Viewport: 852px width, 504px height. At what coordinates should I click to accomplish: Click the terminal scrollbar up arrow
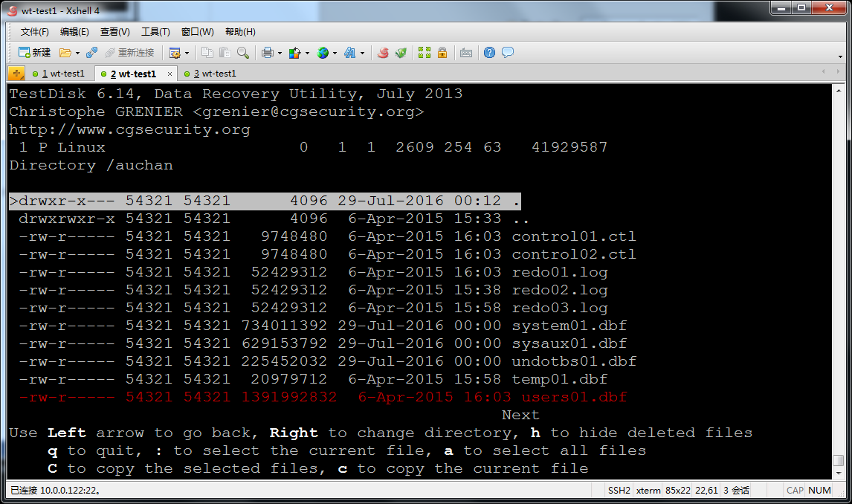[839, 91]
